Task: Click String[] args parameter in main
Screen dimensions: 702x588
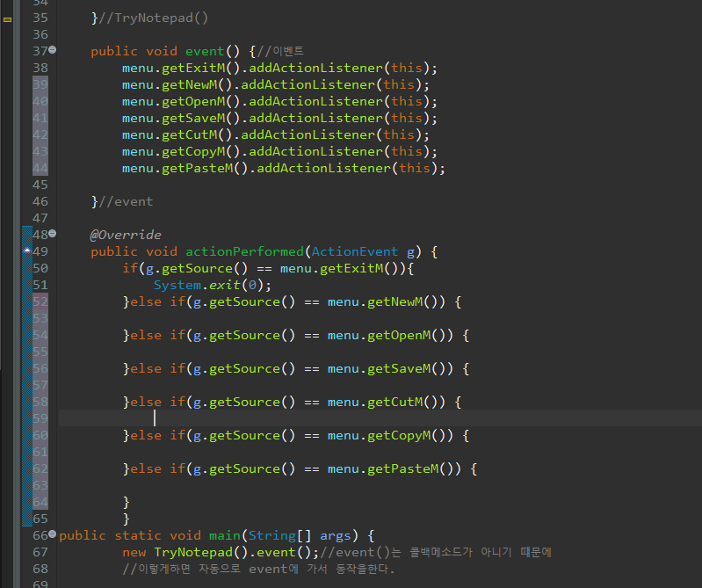Action: (x=300, y=535)
